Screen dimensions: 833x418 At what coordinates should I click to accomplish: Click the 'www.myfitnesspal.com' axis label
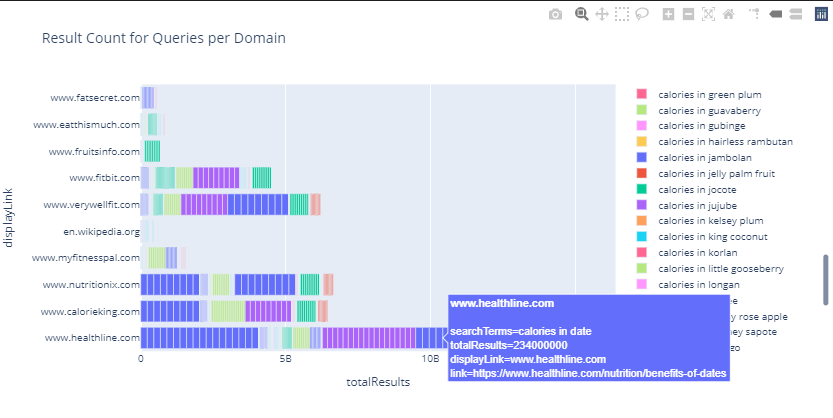point(86,258)
